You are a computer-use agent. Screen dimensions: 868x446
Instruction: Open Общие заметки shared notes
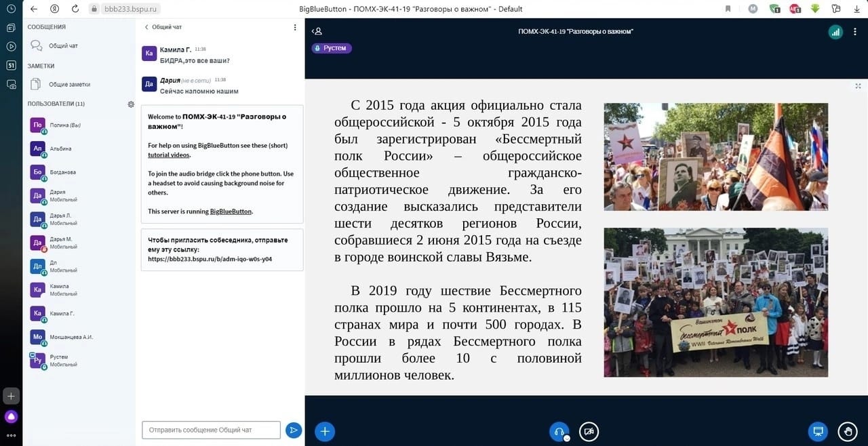[69, 85]
